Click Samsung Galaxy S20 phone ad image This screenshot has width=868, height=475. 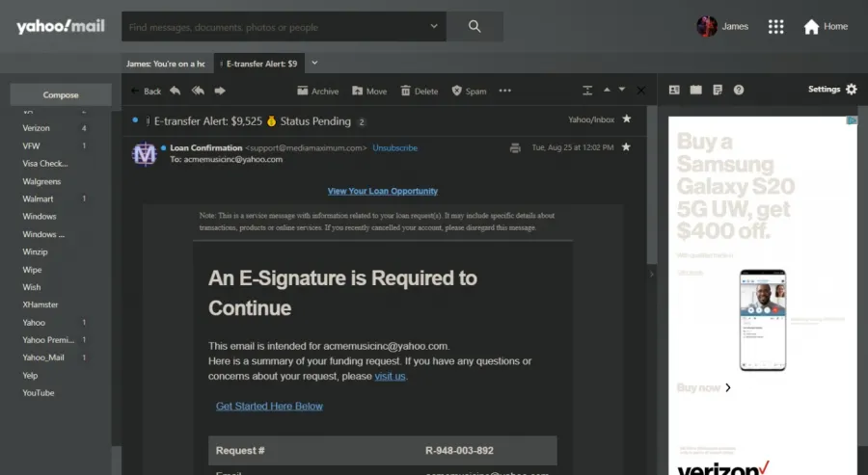(x=763, y=320)
